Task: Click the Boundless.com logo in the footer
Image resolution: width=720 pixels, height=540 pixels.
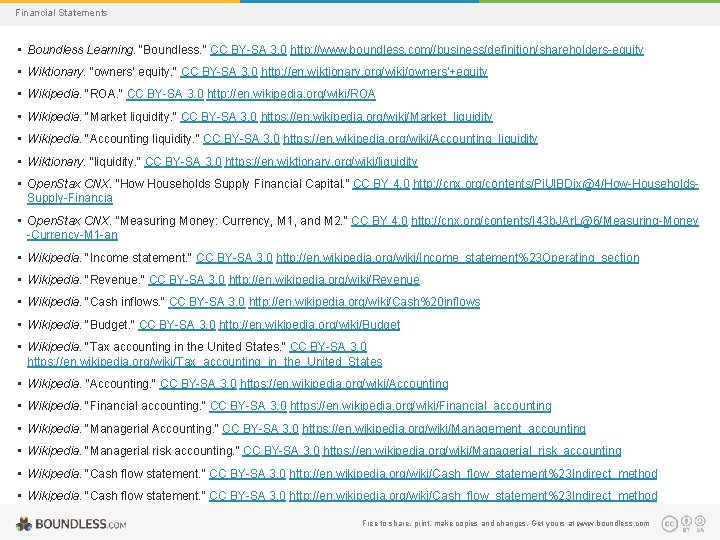Action: [71, 524]
